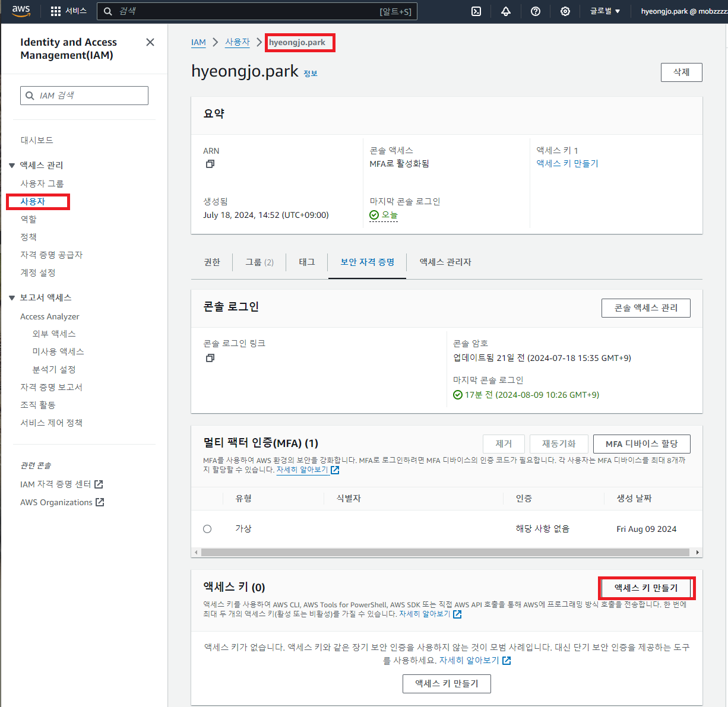Switch to the 보안 자격 증명 tab

tap(367, 262)
